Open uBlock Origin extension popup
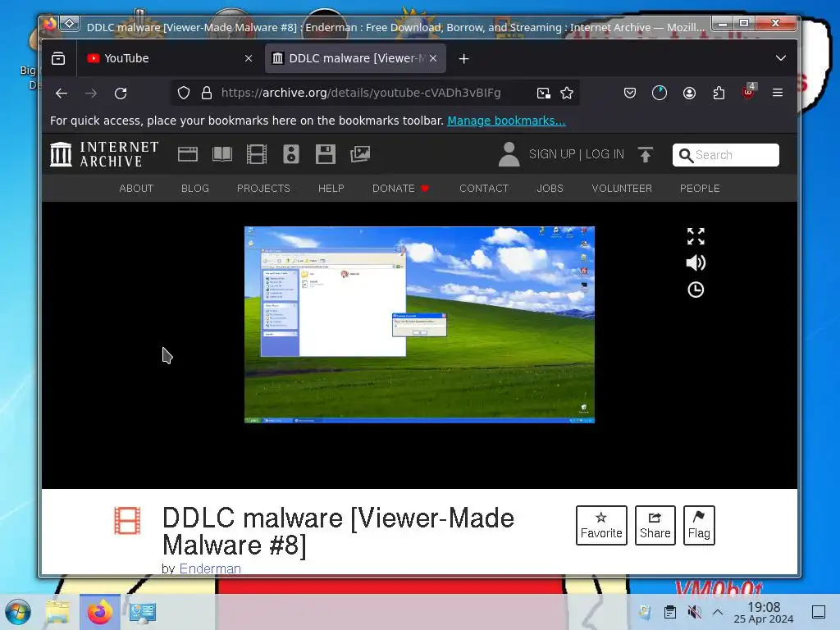The width and height of the screenshot is (840, 630). pyautogui.click(x=748, y=92)
